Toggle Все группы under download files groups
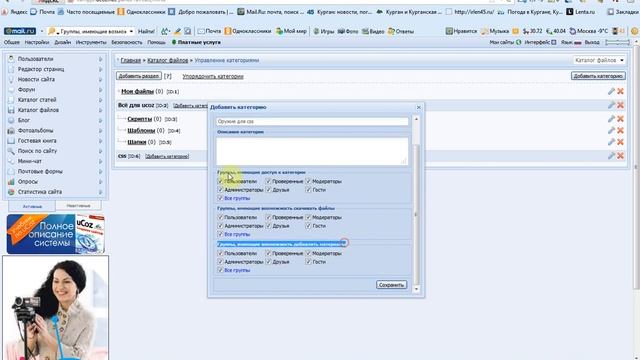This screenshot has width=640, height=360. point(220,234)
